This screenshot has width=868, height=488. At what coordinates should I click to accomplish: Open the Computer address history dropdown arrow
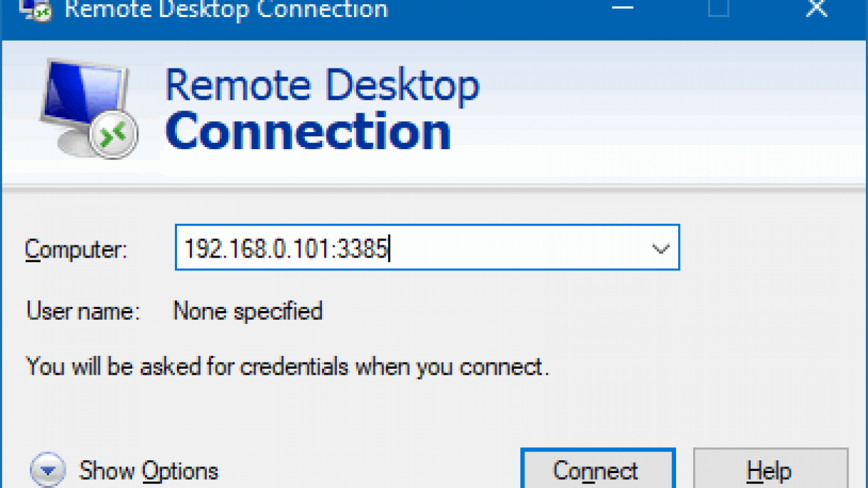(x=660, y=249)
